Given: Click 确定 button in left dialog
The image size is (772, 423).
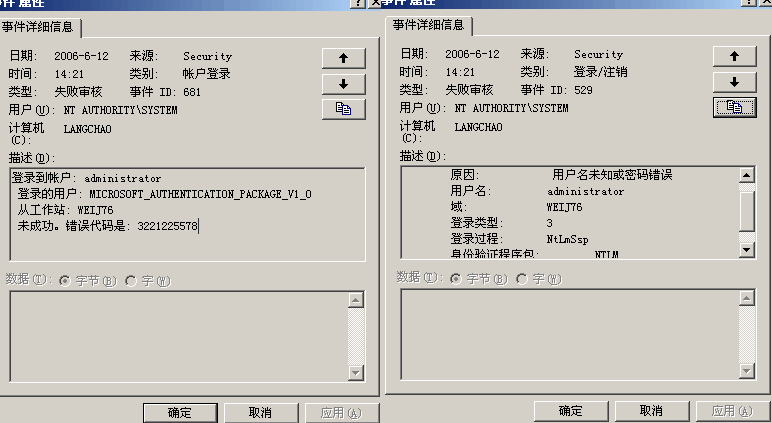Looking at the screenshot, I should (x=180, y=413).
